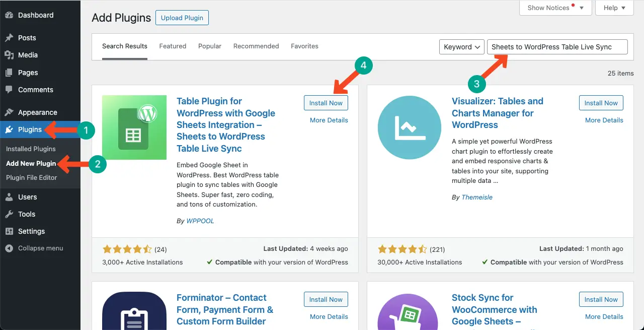Click the Collapse menu label
The width and height of the screenshot is (644, 330).
(41, 248)
